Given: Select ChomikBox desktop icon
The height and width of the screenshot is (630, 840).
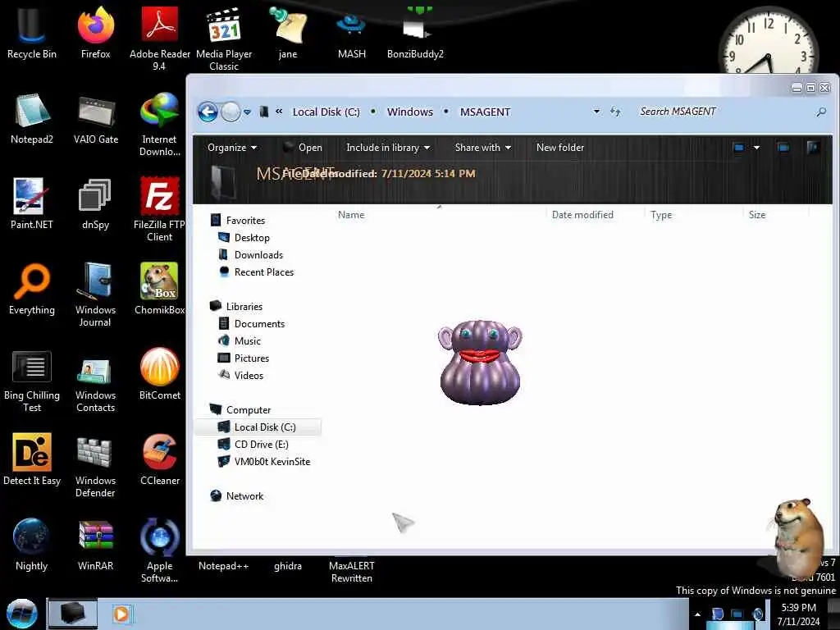Looking at the screenshot, I should click(x=159, y=290).
